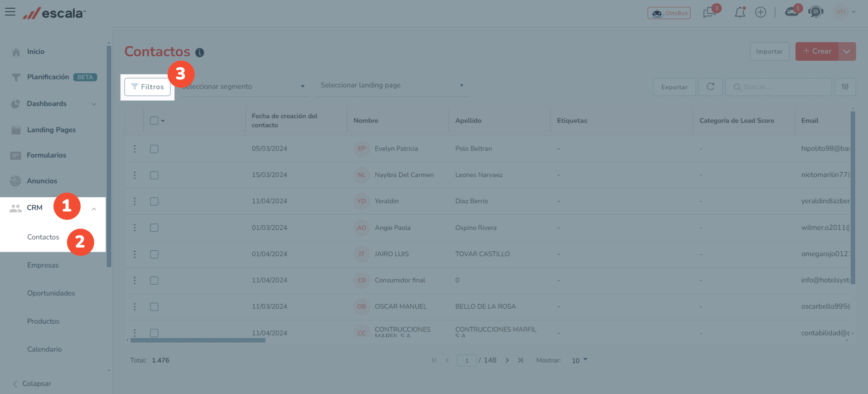This screenshot has width=868, height=394.
Task: Click the OB avatar of OSCAR MANUEL
Action: tap(362, 306)
